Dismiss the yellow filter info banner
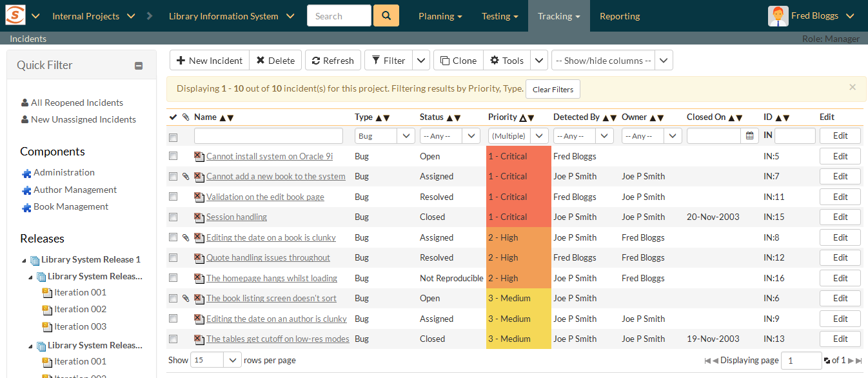The image size is (868, 378). coord(852,87)
